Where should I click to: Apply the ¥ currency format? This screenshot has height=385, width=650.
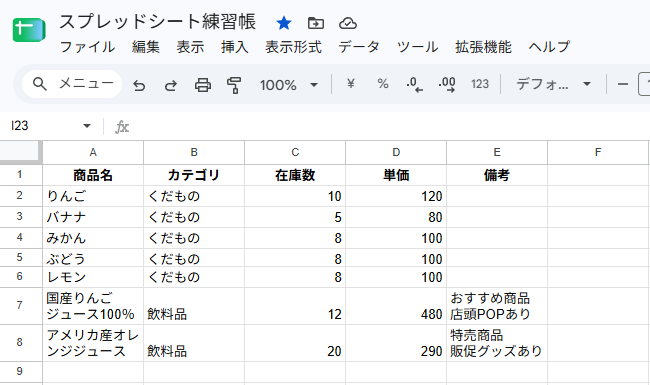pyautogui.click(x=351, y=84)
